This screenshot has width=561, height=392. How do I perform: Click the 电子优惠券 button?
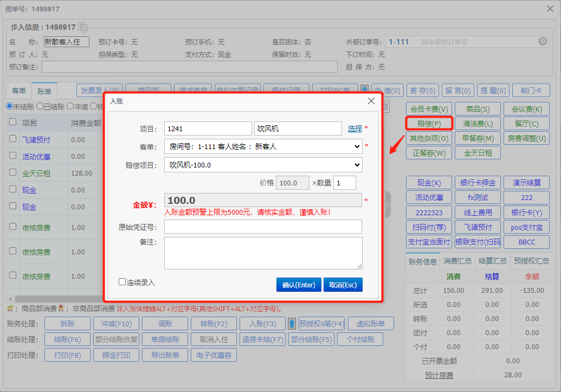214,355
